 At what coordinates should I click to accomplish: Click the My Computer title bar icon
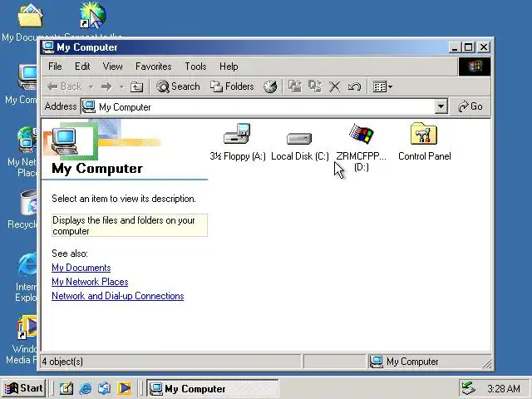tap(48, 47)
